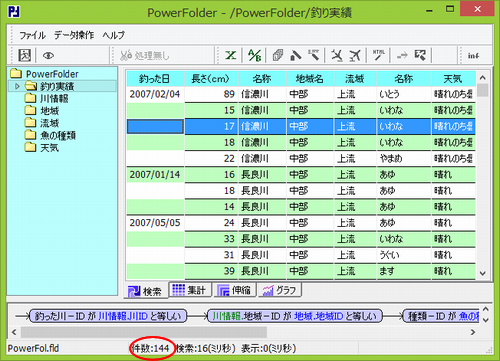Click the ます fish name cell
The height and width of the screenshot is (361, 500).
[404, 271]
